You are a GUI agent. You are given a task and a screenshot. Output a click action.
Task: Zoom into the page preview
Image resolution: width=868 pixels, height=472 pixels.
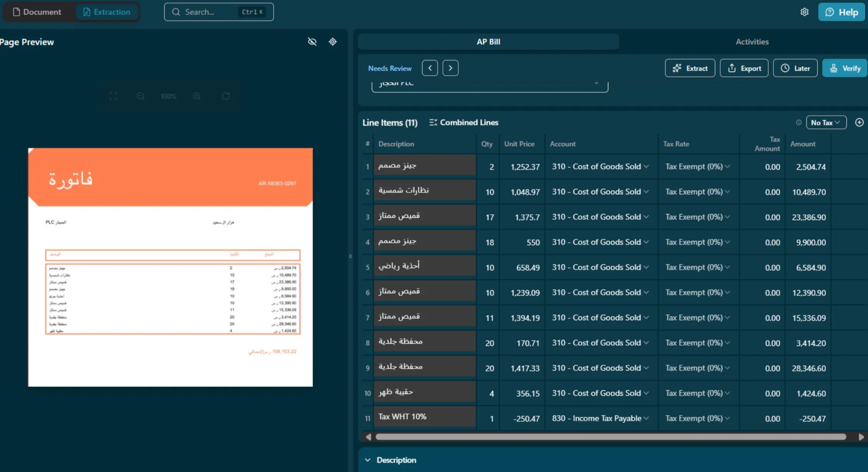tap(197, 96)
